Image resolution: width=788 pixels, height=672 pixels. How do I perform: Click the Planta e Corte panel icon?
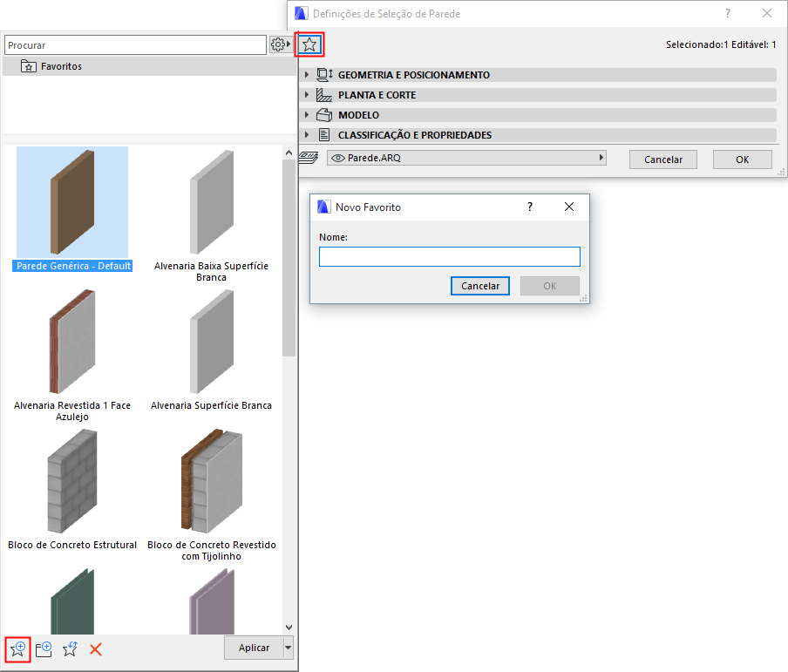324,95
